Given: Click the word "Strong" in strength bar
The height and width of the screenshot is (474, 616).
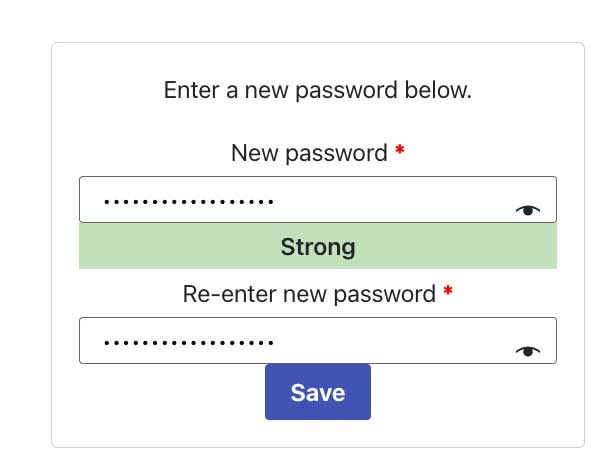Looking at the screenshot, I should [318, 247].
